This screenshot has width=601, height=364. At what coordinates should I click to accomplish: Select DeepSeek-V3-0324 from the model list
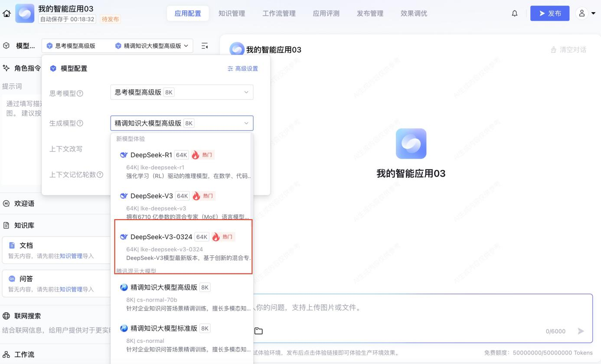coord(183,247)
